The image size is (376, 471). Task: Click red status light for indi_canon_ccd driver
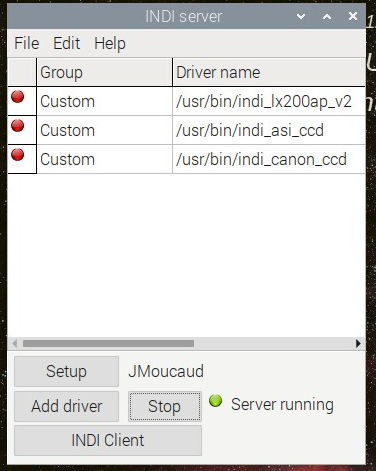point(18,155)
